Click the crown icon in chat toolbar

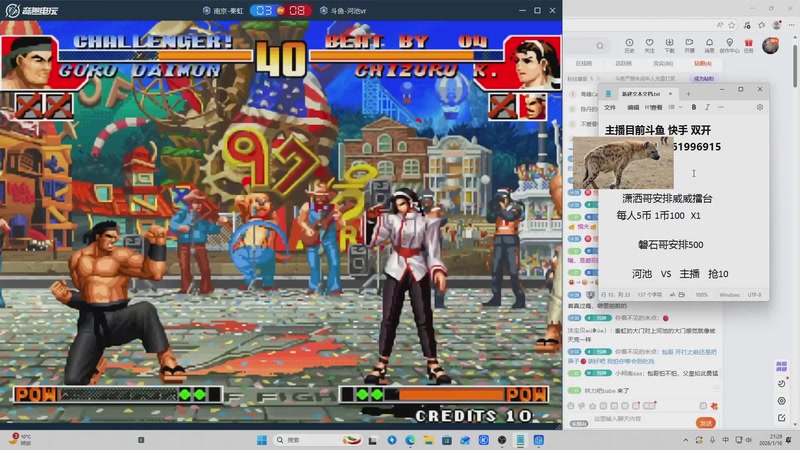point(592,406)
